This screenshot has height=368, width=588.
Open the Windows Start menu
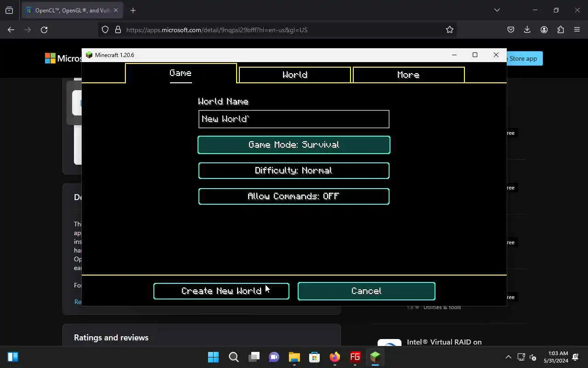[x=214, y=357]
